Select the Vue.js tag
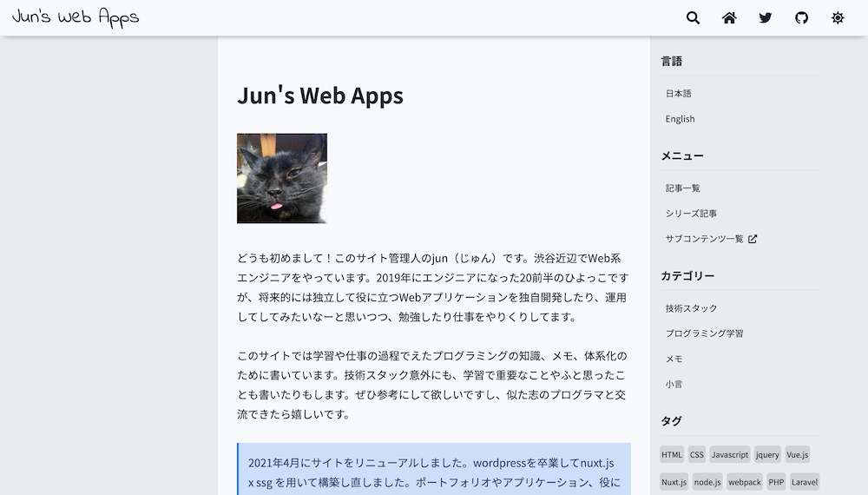The image size is (868, 495). coord(797,454)
